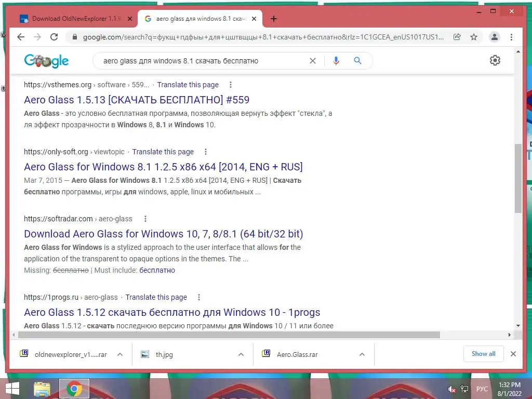The image size is (532, 399).
Task: Close the aero glass search tab
Action: (x=254, y=19)
